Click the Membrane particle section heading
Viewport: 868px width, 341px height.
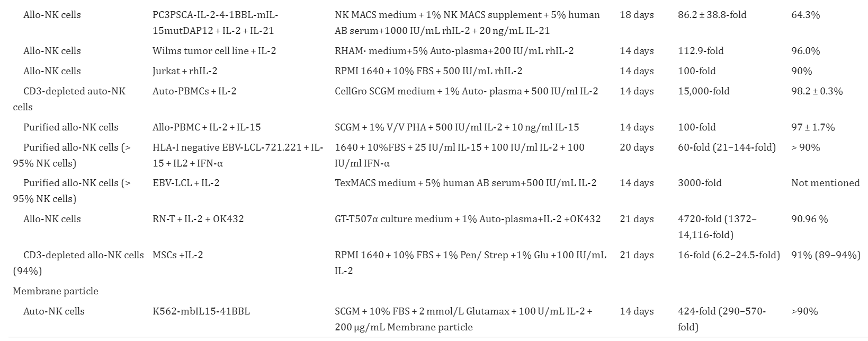(x=56, y=291)
